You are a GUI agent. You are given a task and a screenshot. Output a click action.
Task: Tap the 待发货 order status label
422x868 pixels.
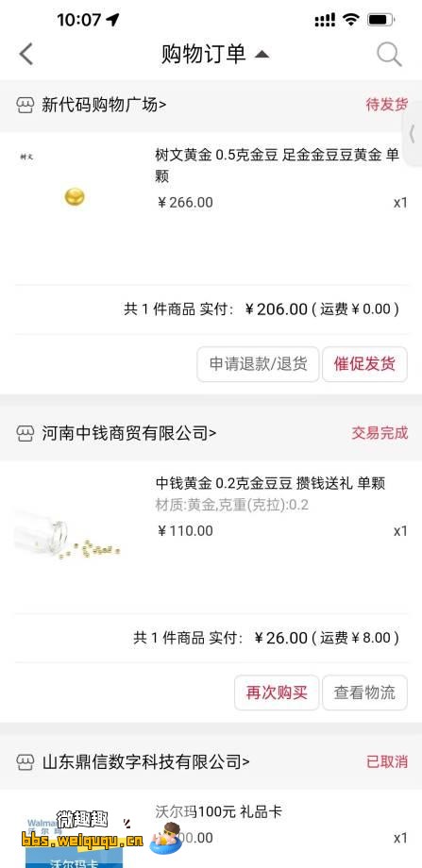[x=386, y=105]
